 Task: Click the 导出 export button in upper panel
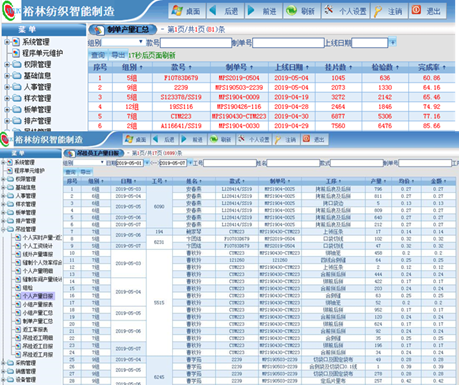point(118,55)
